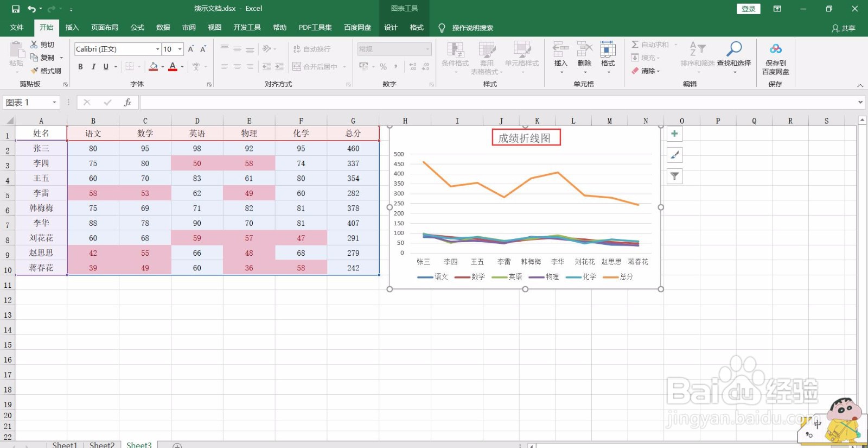The height and width of the screenshot is (448, 868).
Task: Click the Copy icon
Action: click(34, 58)
